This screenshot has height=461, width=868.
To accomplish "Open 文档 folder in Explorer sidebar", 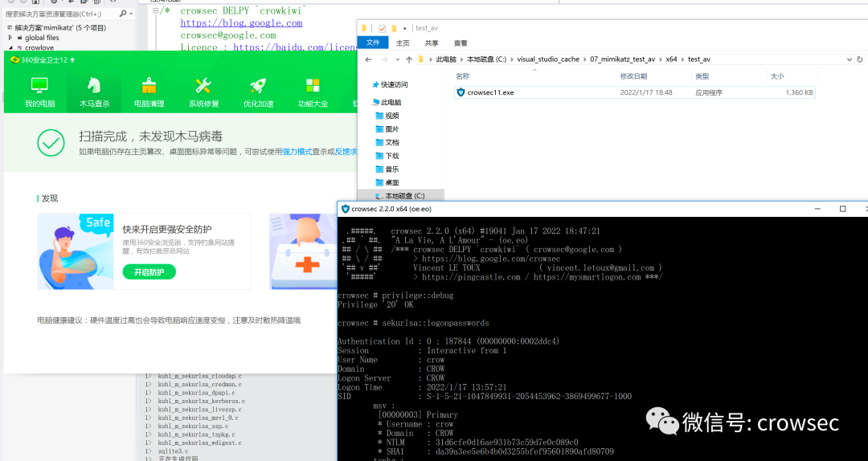I will click(x=387, y=142).
